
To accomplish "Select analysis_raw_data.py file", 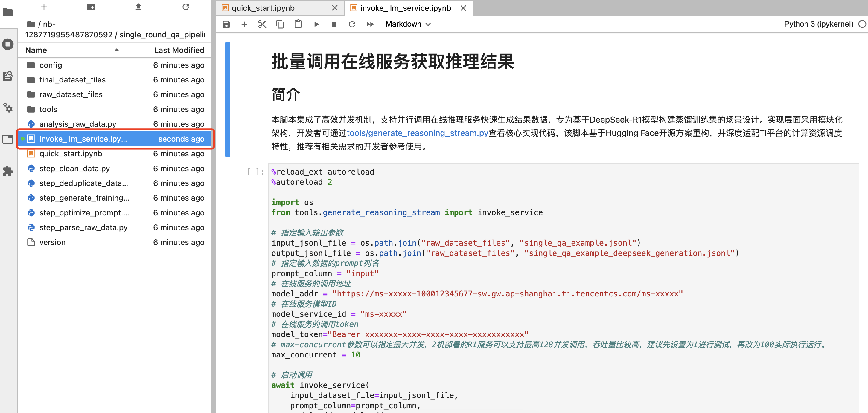I will tap(115, 124).
